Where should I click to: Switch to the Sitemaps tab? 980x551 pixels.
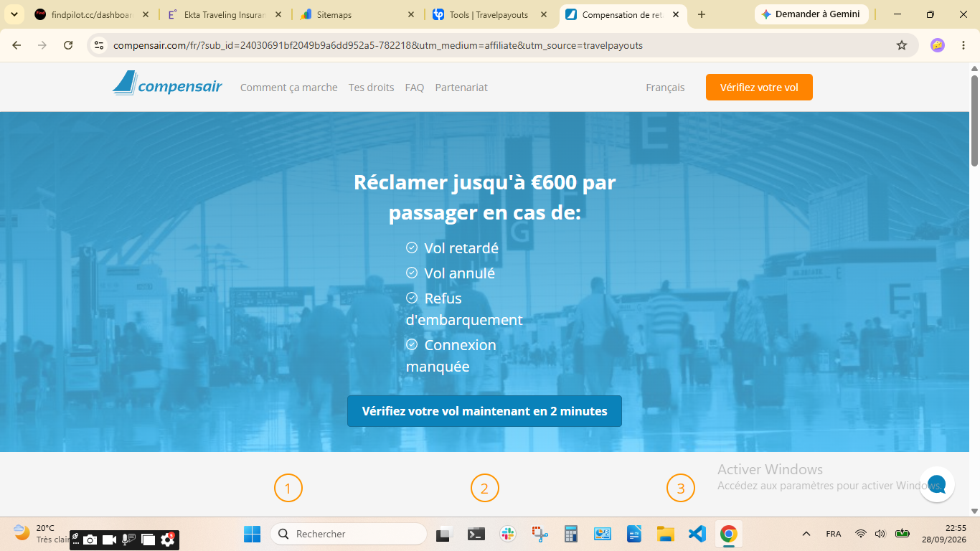click(357, 14)
